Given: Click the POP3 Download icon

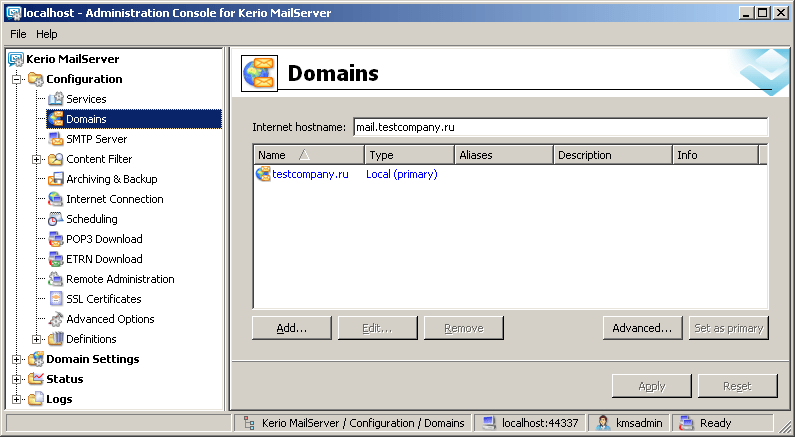Looking at the screenshot, I should click(x=56, y=239).
